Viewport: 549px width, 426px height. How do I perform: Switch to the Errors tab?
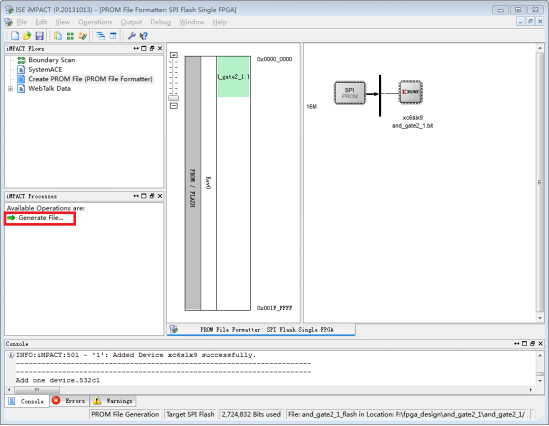click(70, 401)
